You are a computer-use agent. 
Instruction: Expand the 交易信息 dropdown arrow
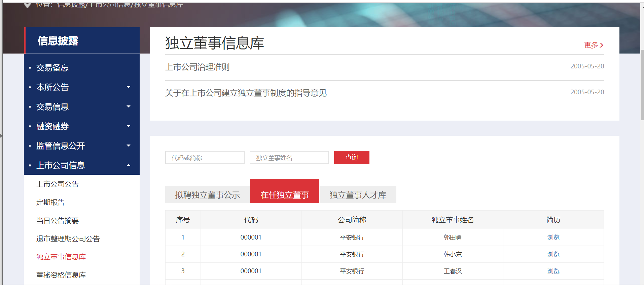coord(129,106)
